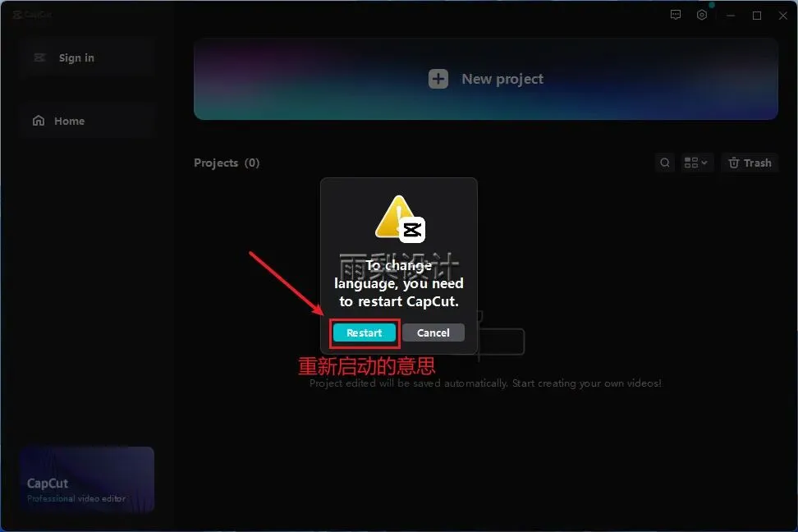Click the trash can icon
The image size is (798, 532).
point(733,163)
